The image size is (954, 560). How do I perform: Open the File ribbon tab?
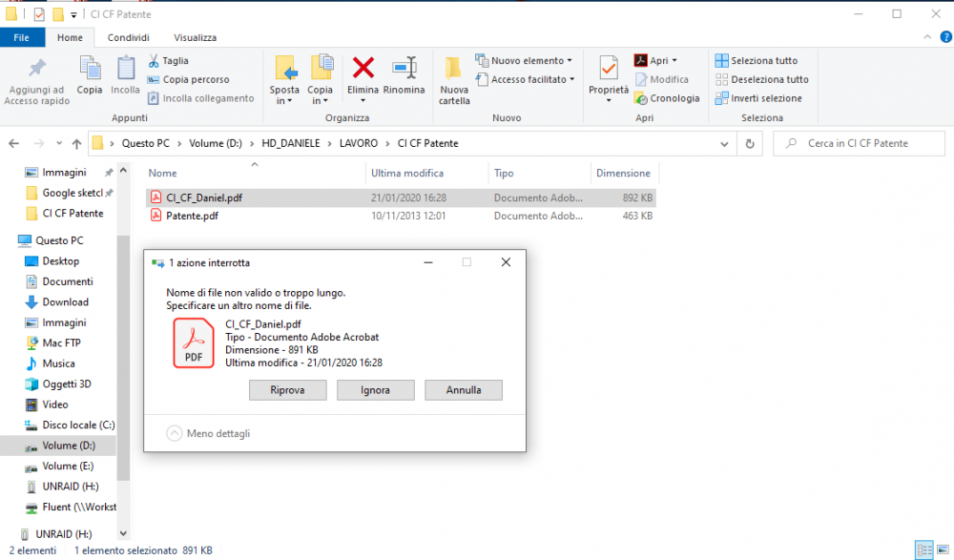pyautogui.click(x=22, y=38)
